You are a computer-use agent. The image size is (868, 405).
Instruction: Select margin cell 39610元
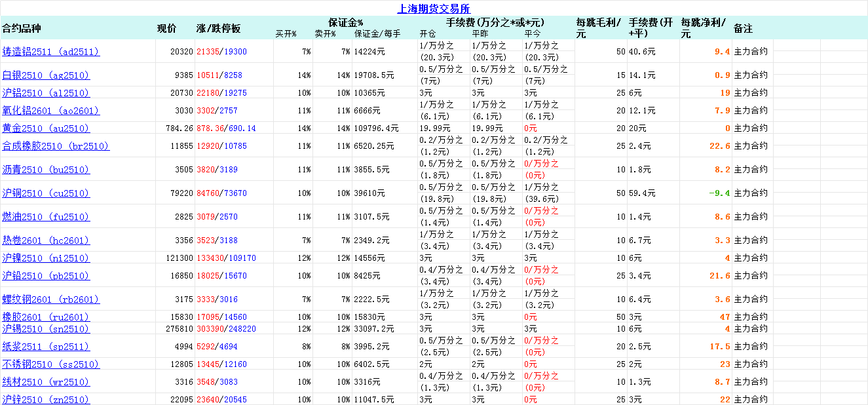click(x=369, y=193)
